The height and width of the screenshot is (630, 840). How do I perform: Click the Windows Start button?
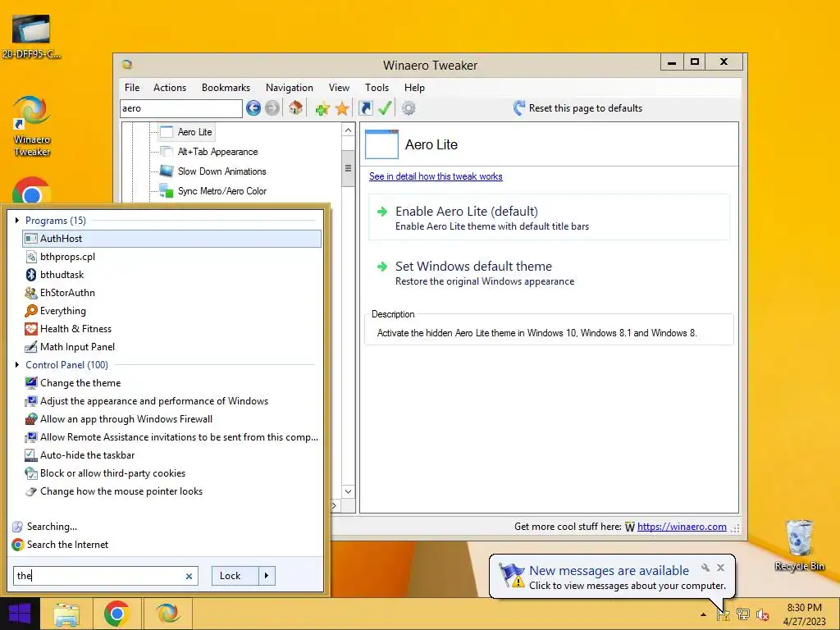(20, 614)
